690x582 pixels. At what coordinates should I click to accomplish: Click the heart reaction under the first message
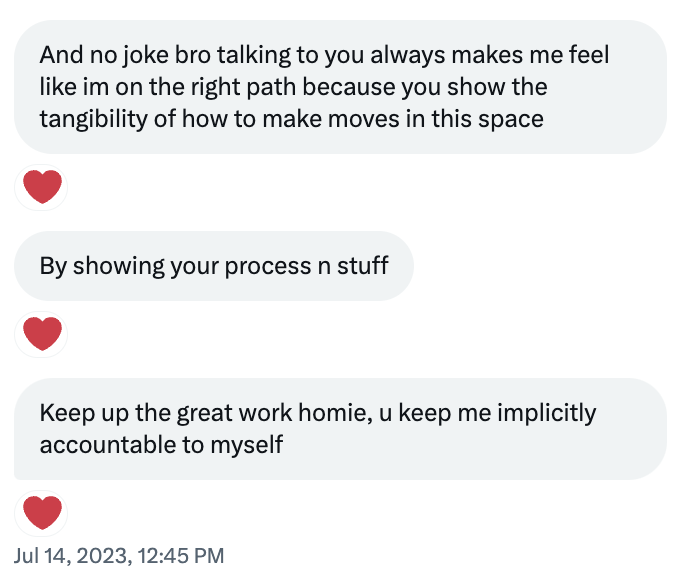(x=41, y=187)
